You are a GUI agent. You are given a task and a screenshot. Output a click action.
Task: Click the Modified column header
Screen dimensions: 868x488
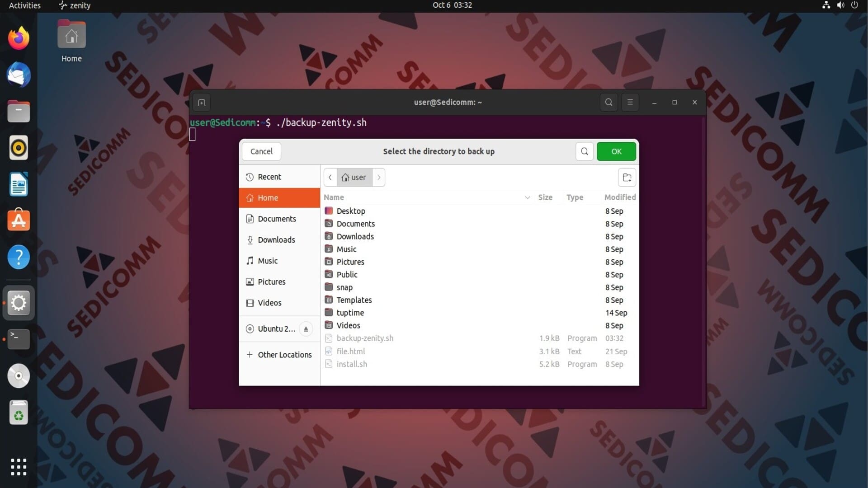click(x=619, y=197)
